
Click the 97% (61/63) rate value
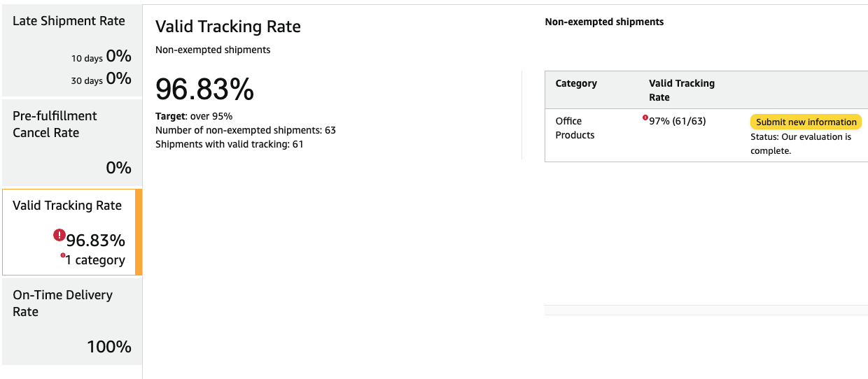pos(678,122)
